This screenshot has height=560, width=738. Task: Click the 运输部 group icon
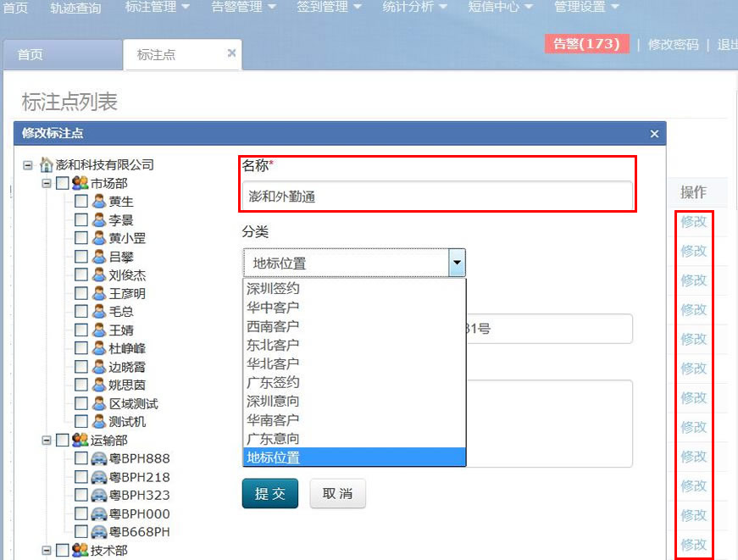(80, 440)
